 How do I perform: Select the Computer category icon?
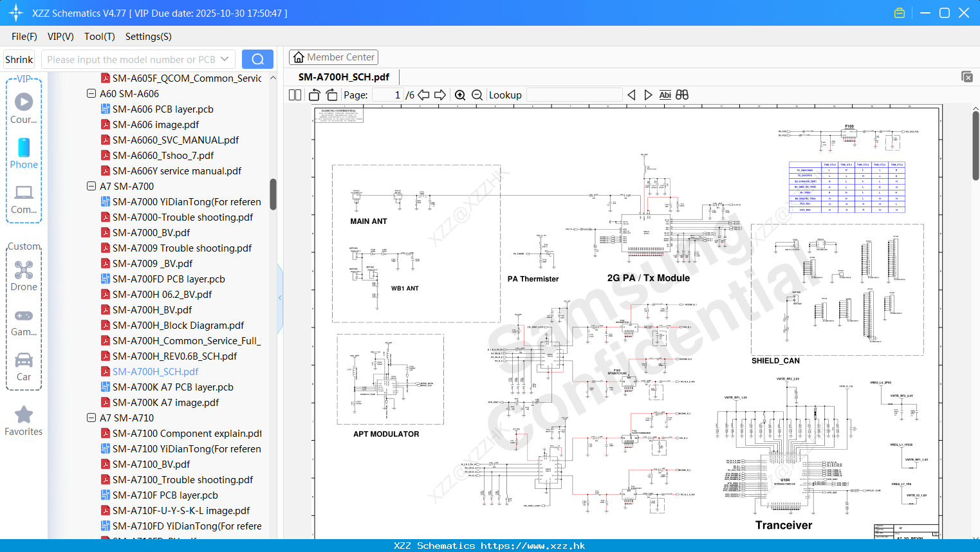point(24,199)
